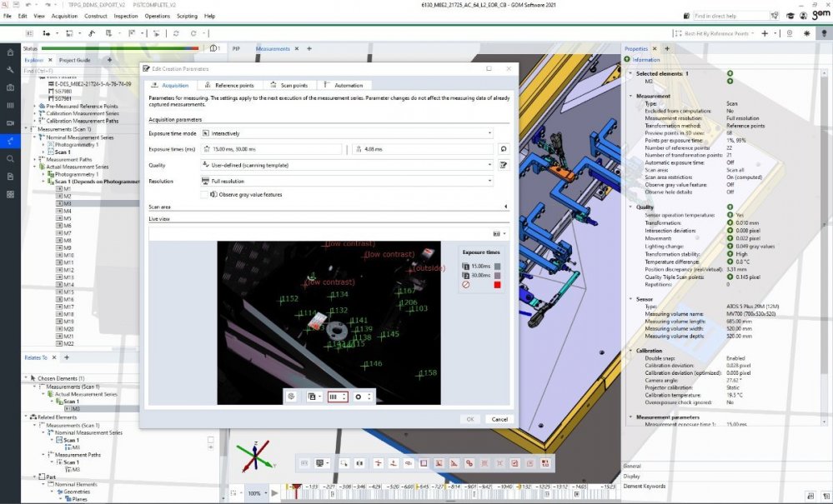Switch to the Automation tab
The height and width of the screenshot is (504, 833).
344,85
